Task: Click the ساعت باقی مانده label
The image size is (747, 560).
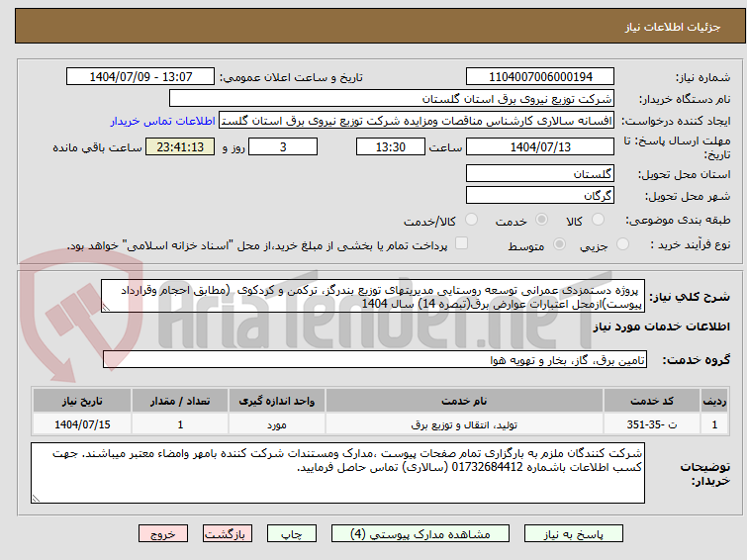Action: coord(97,147)
